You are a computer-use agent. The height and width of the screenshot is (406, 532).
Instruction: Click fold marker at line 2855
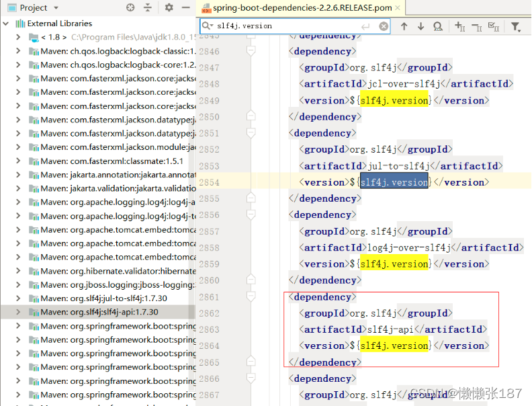[x=251, y=198]
